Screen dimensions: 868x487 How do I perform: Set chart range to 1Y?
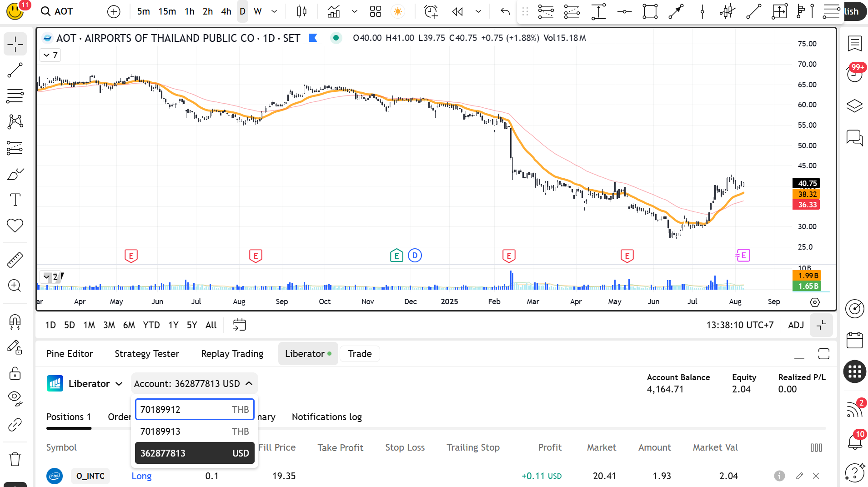pos(173,325)
